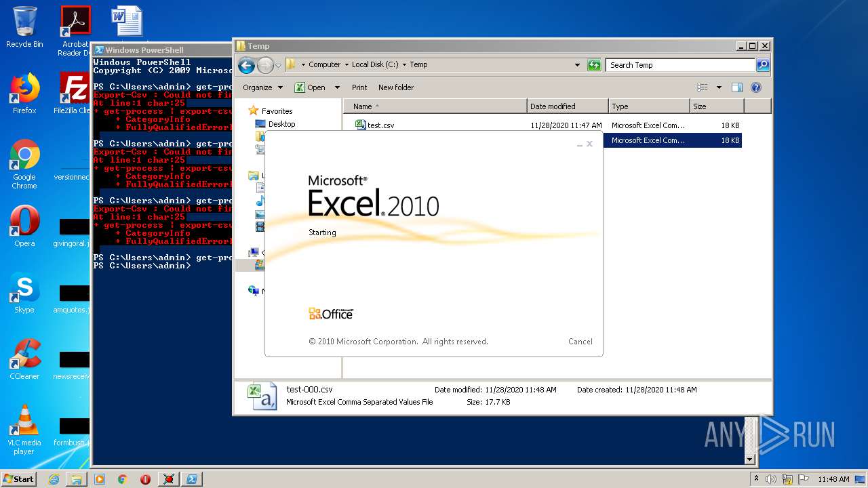Image resolution: width=868 pixels, height=488 pixels.
Task: Click the taskbar clock 11:48 AM
Action: [x=833, y=479]
